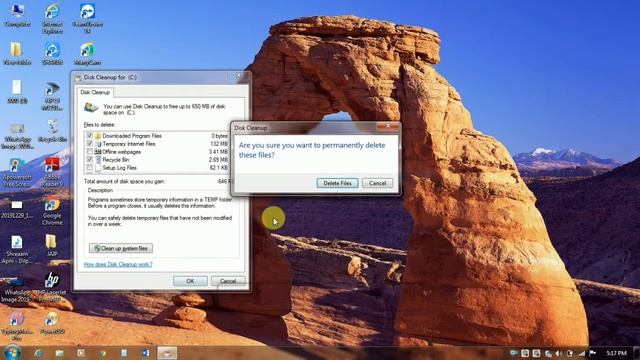Select the Temporary Internet Files row text
Image resolution: width=640 pixels, height=360 pixels.
tap(129, 144)
